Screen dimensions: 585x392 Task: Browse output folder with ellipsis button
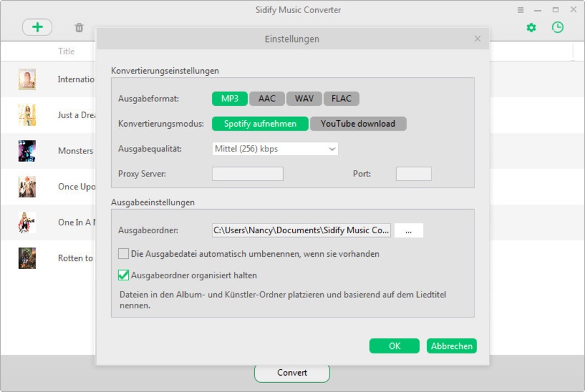pyautogui.click(x=409, y=231)
